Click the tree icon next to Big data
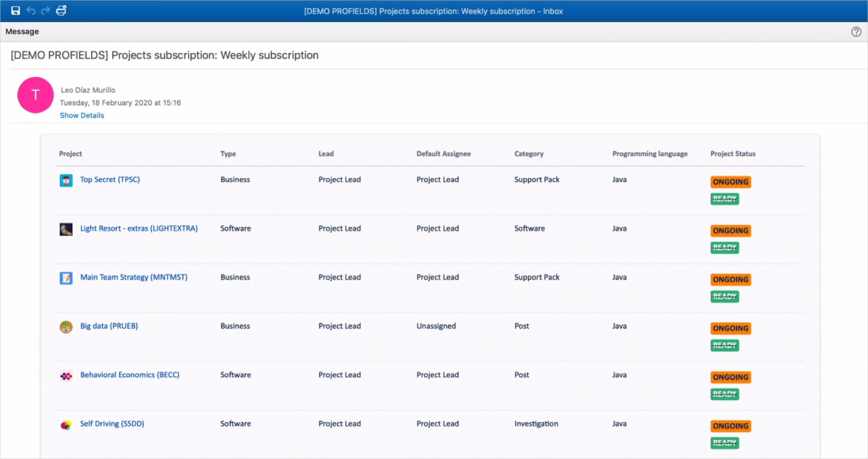Image resolution: width=868 pixels, height=459 pixels. click(x=66, y=327)
